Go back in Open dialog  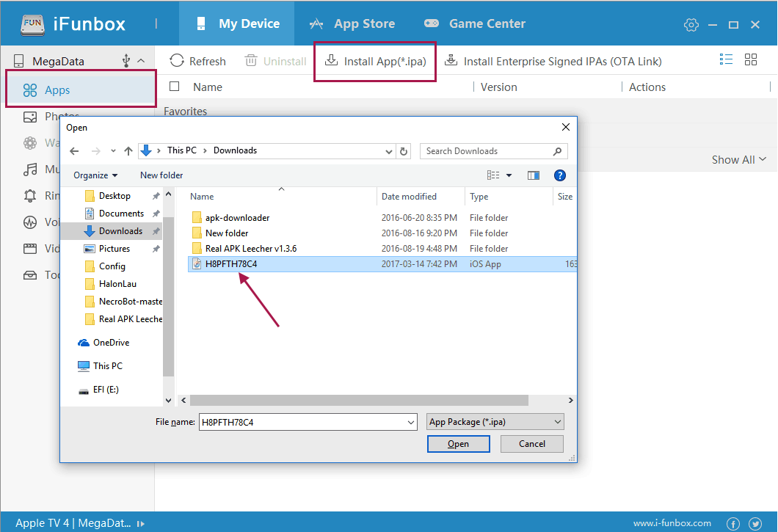pyautogui.click(x=74, y=151)
